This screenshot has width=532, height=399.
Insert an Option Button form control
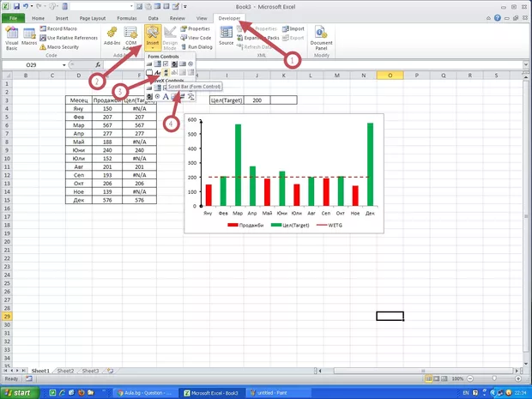pyautogui.click(x=190, y=63)
